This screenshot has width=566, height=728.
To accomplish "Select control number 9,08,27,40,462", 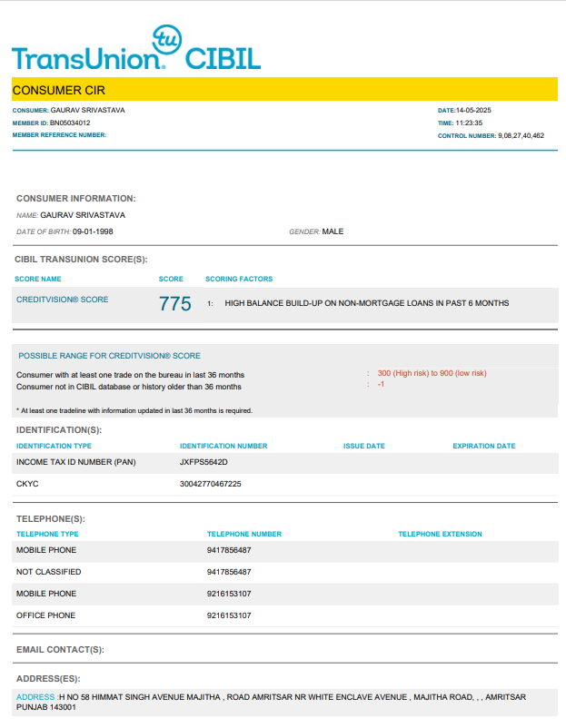I will coord(521,135).
